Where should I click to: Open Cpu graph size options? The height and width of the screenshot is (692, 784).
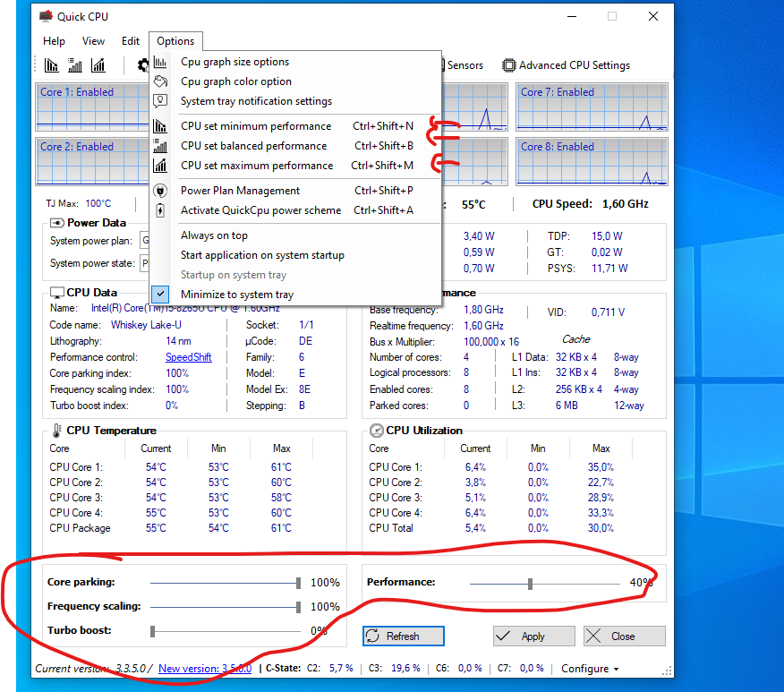[x=234, y=62]
